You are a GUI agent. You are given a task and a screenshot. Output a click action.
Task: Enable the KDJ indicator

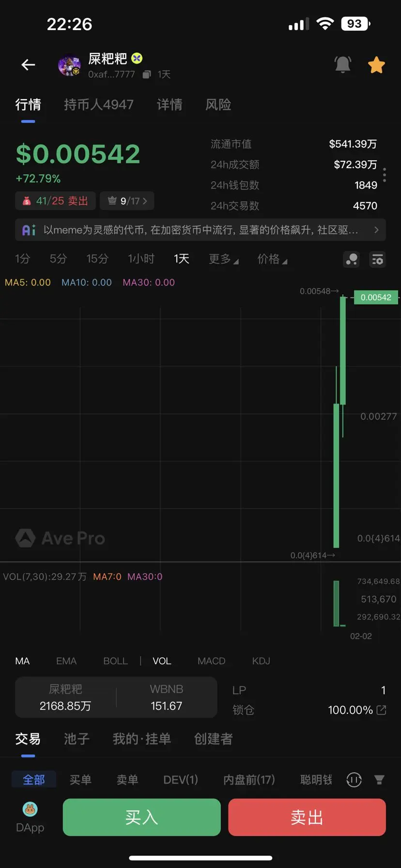coord(261,661)
